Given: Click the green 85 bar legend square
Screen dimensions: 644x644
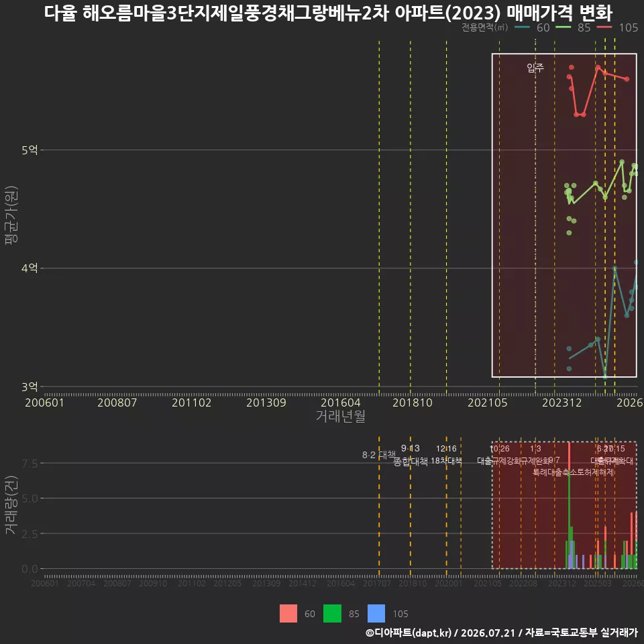Looking at the screenshot, I should pyautogui.click(x=332, y=614).
